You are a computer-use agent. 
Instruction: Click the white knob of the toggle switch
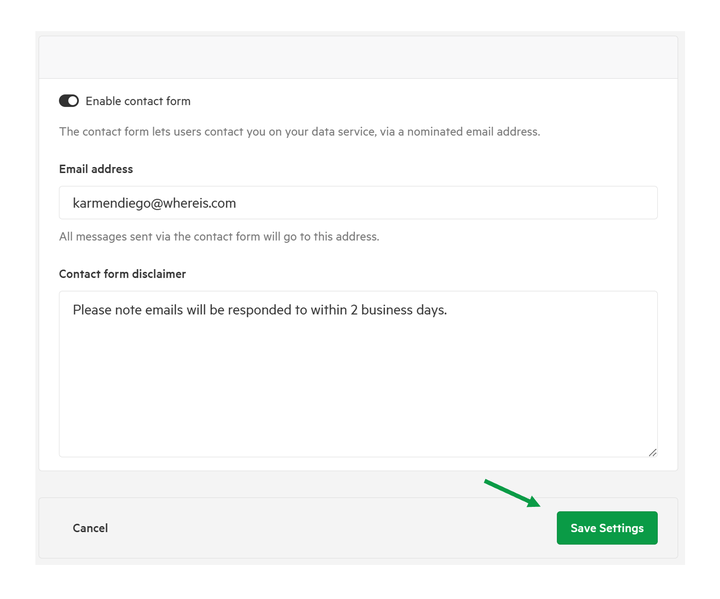click(73, 101)
